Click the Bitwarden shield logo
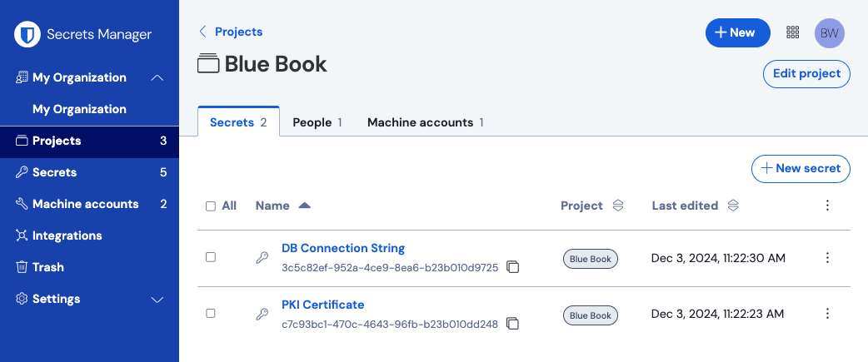 pyautogui.click(x=28, y=34)
